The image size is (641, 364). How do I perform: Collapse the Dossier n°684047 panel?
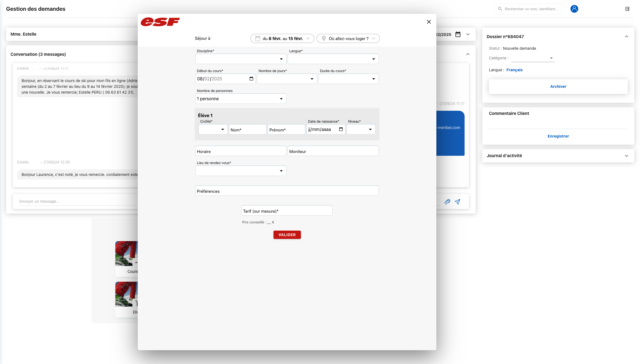tap(626, 36)
